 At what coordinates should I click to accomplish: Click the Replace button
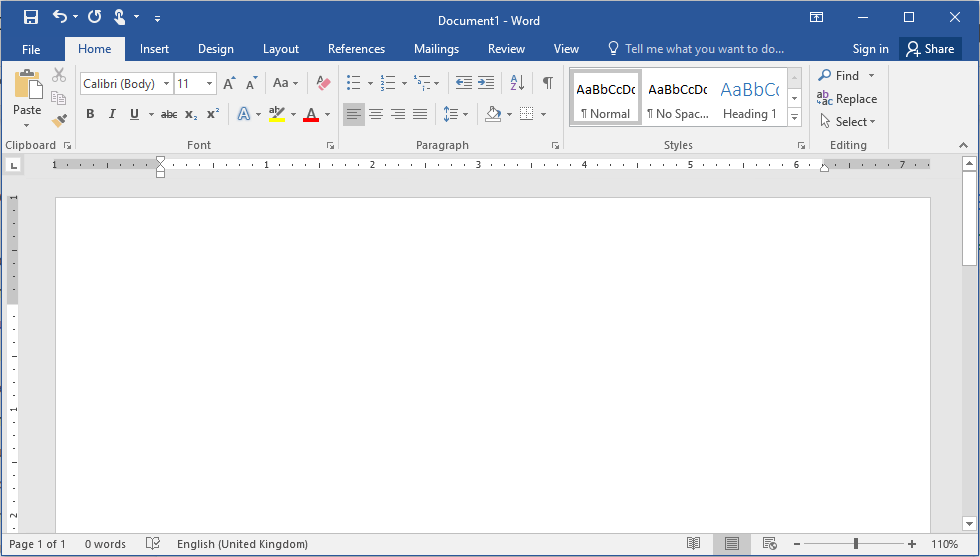point(847,99)
